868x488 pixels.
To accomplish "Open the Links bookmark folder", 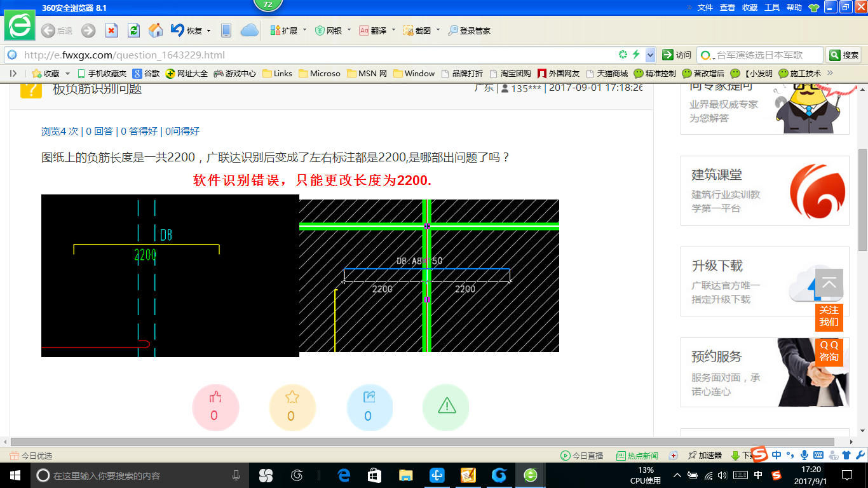I will pos(277,74).
